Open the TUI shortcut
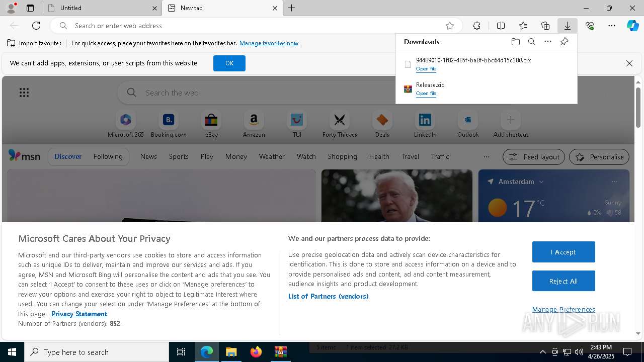644x362 pixels. tap(297, 125)
